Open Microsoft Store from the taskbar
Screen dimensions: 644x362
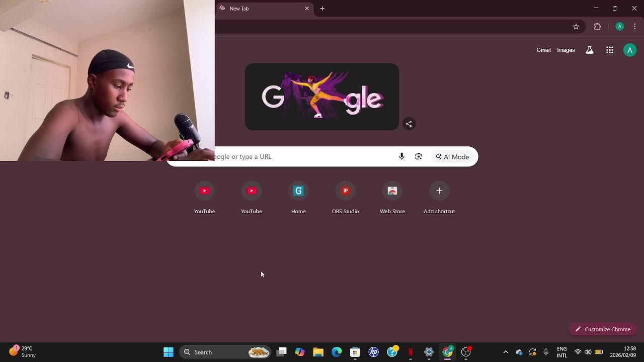[x=355, y=352]
